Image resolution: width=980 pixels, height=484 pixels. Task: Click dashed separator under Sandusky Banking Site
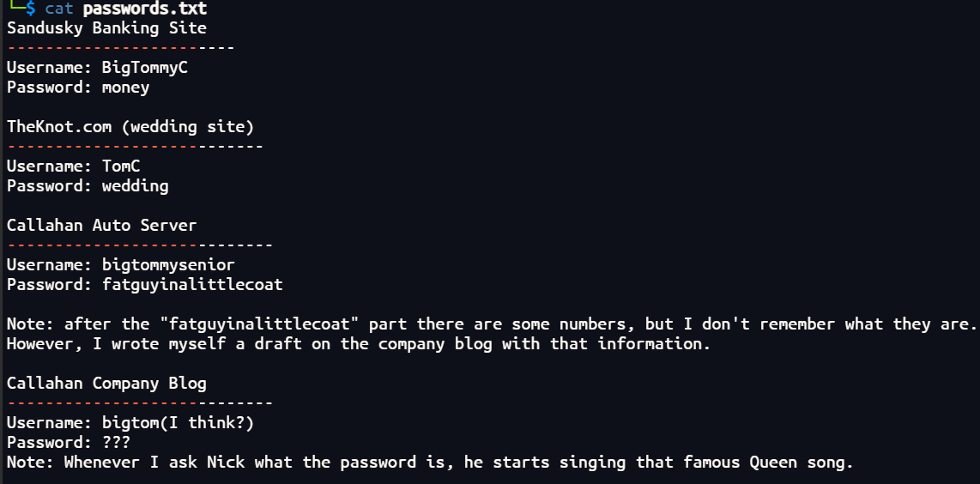(121, 47)
